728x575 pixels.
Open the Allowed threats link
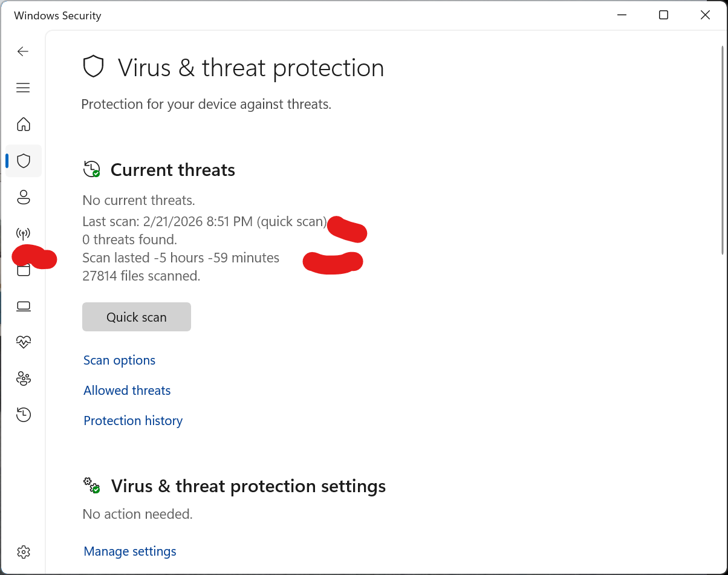click(127, 391)
